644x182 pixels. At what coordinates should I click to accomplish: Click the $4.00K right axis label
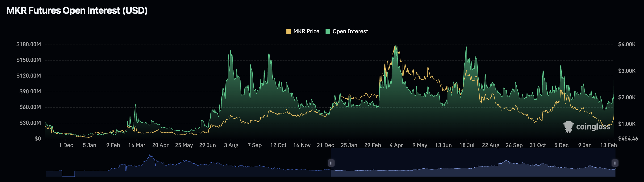627,45
